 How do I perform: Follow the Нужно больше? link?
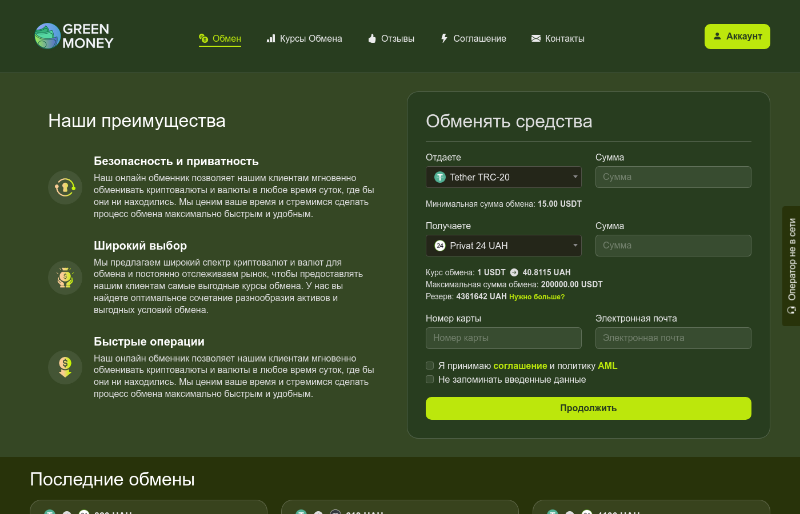click(536, 297)
